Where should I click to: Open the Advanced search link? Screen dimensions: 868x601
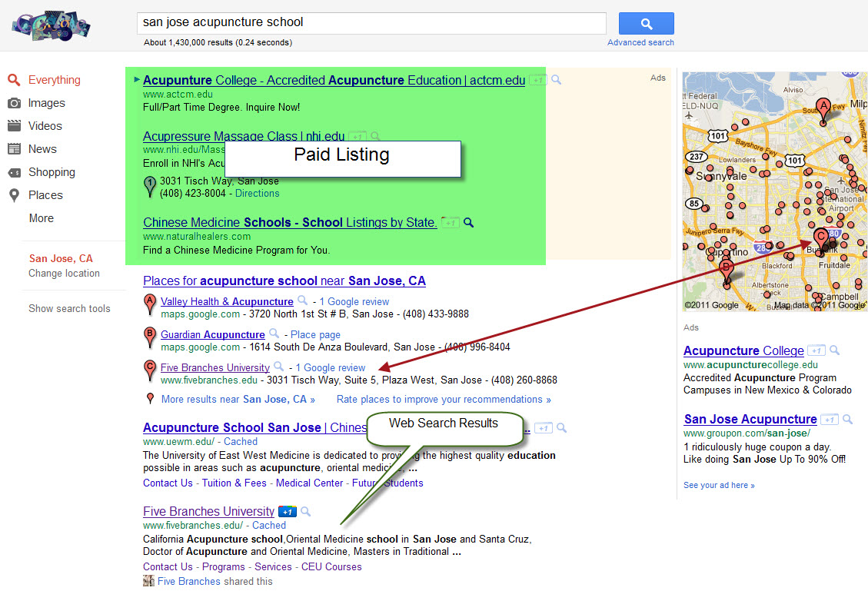pyautogui.click(x=640, y=42)
